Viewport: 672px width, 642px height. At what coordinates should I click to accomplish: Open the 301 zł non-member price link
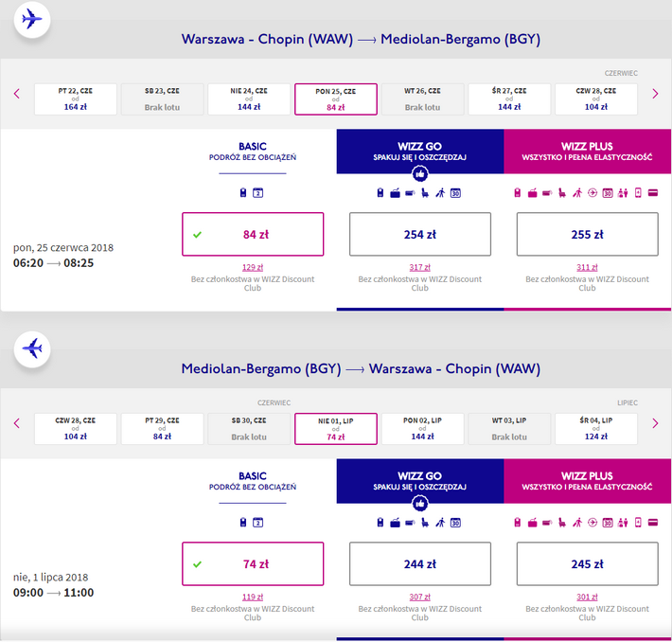(587, 597)
